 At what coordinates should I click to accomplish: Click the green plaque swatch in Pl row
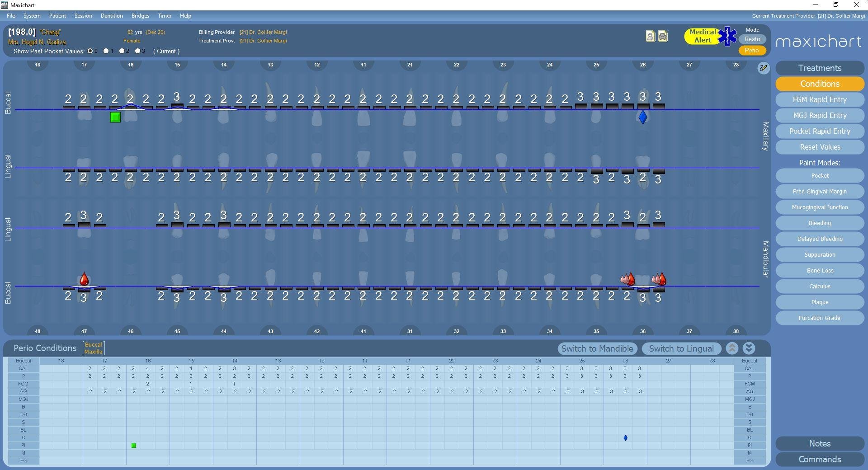tap(134, 446)
